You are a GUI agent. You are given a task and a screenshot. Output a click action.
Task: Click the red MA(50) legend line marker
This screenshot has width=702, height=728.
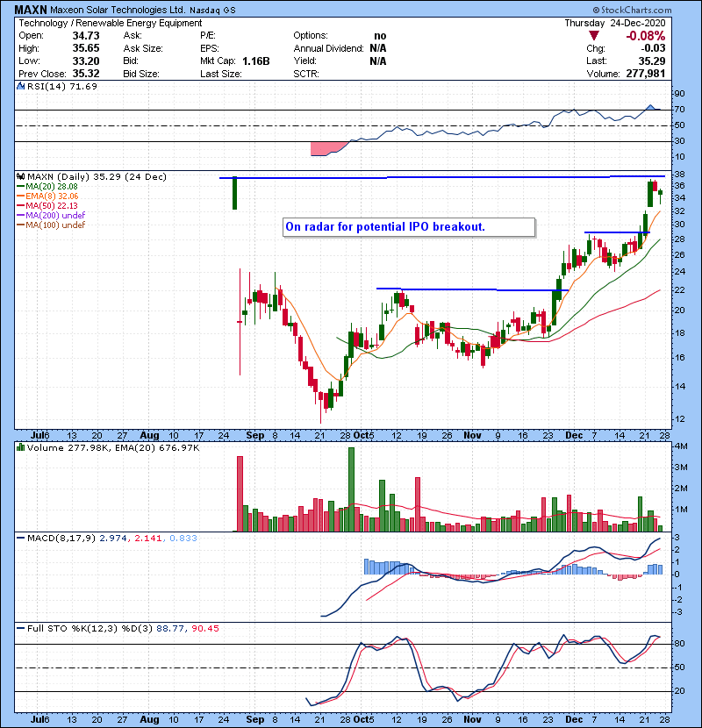click(x=20, y=205)
